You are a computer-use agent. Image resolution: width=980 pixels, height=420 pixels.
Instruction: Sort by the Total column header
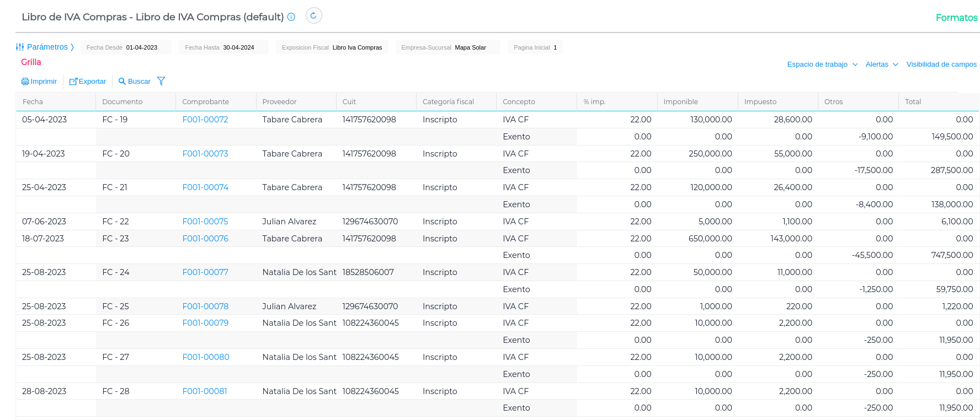pyautogui.click(x=913, y=102)
